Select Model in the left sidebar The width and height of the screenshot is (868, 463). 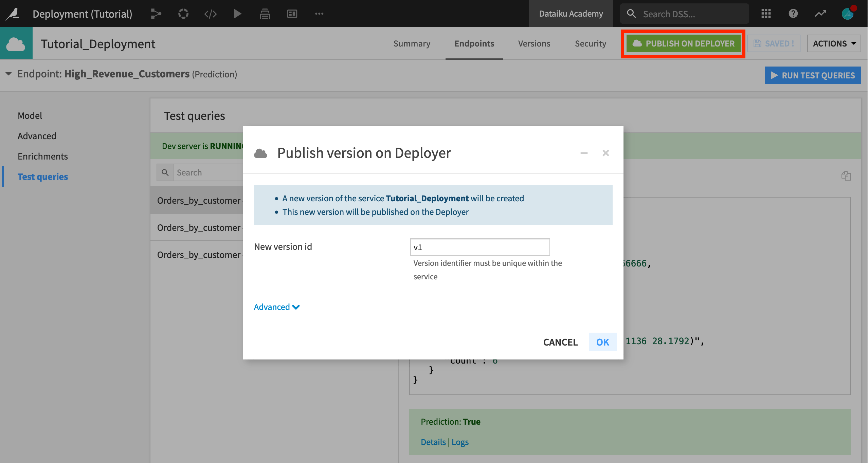[x=30, y=115]
